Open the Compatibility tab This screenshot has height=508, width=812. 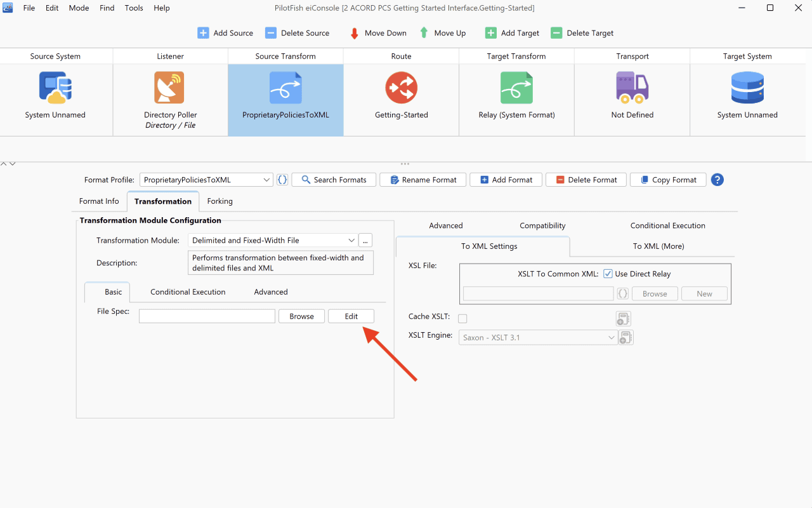point(542,225)
